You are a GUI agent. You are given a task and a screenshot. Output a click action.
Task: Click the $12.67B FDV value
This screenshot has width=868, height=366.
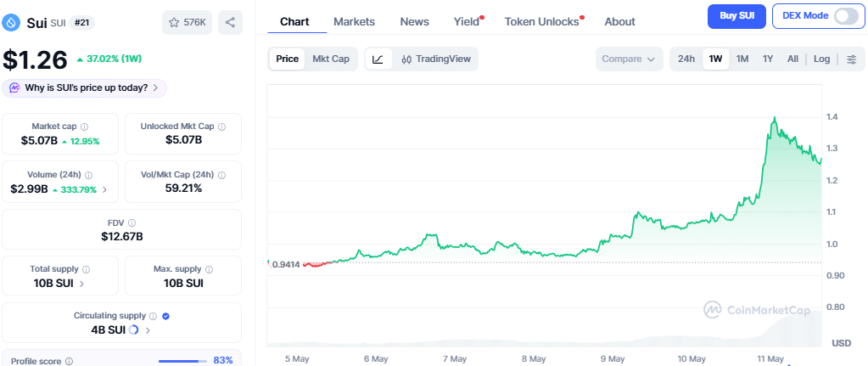[x=122, y=236]
